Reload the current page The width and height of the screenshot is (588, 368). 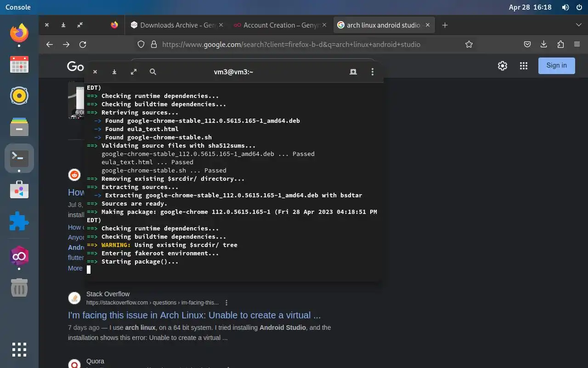(x=83, y=45)
